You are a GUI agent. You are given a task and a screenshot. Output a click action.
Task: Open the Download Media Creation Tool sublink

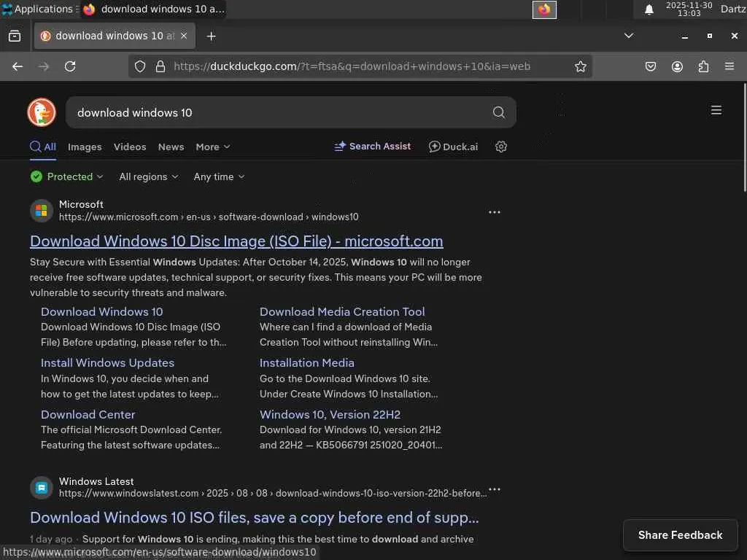[x=342, y=312]
